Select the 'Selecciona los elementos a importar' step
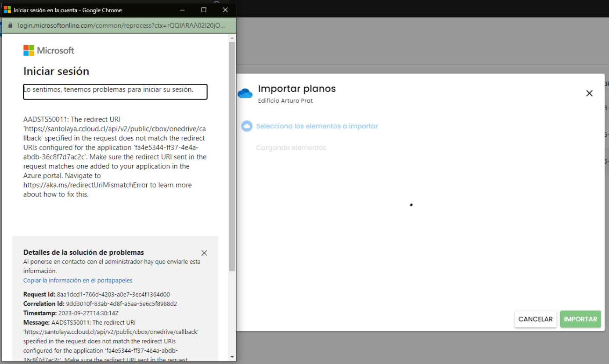Image resolution: width=609 pixels, height=364 pixels. point(317,126)
